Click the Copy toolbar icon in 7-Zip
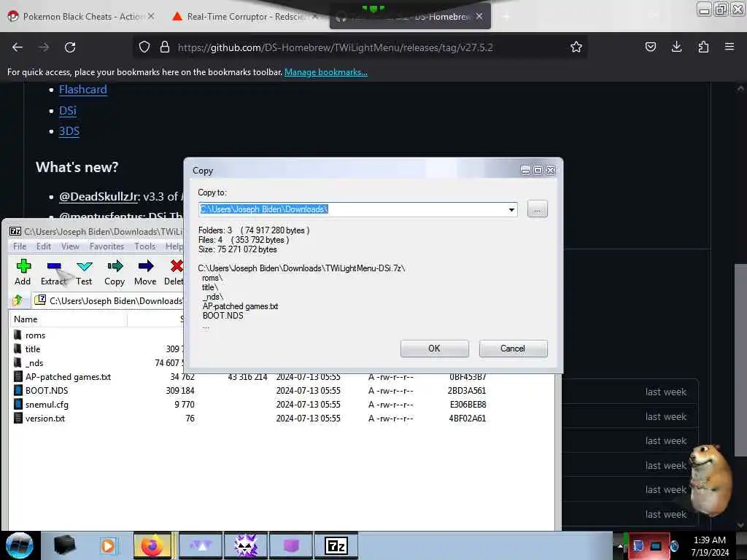747x560 pixels. point(115,266)
